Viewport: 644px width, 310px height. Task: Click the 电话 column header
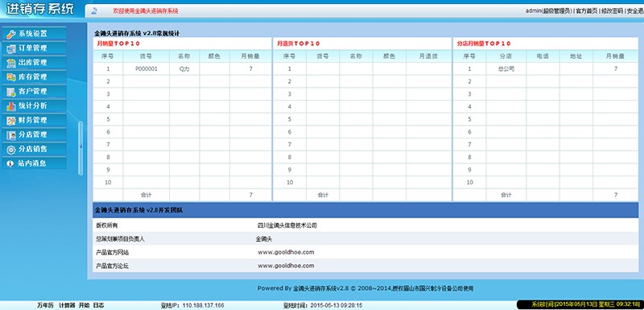543,56
